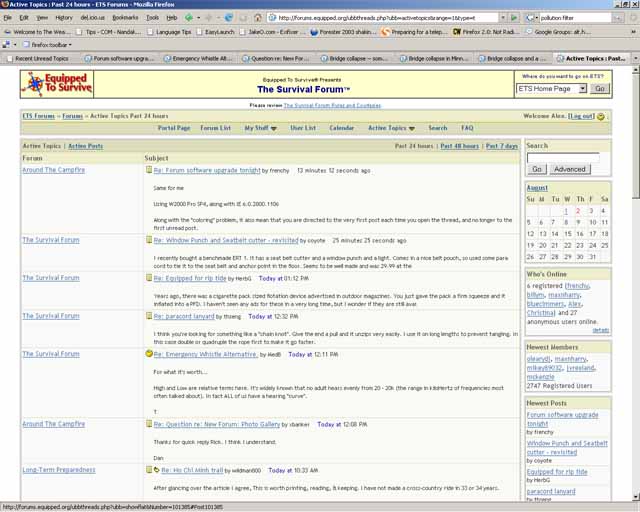Click post icon beside Equipped for rip tide

[149, 278]
